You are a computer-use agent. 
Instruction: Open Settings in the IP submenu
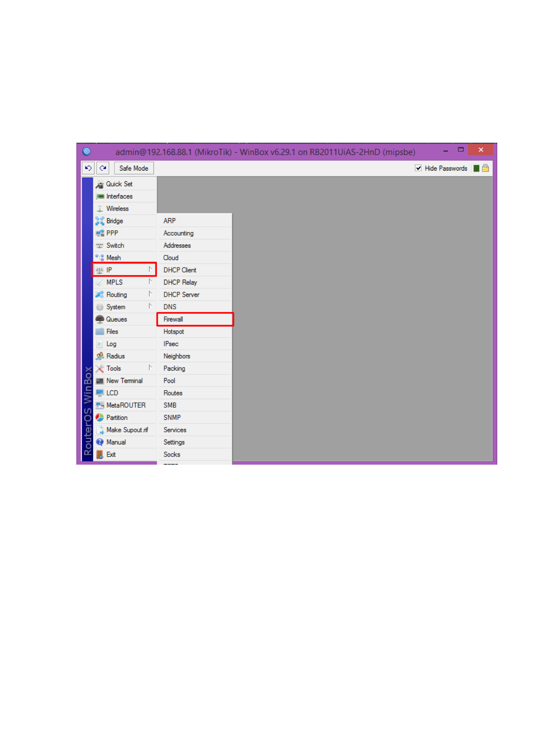pyautogui.click(x=195, y=442)
